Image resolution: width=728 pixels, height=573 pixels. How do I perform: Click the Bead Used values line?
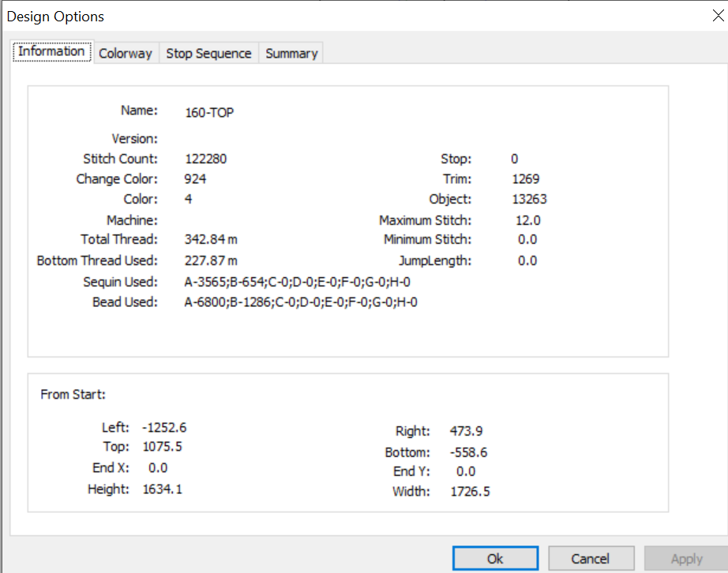tap(301, 302)
